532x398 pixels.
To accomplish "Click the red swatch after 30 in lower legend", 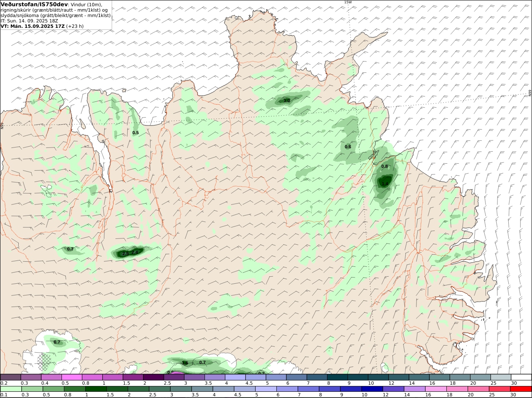I will pyautogui.click(x=521, y=389).
